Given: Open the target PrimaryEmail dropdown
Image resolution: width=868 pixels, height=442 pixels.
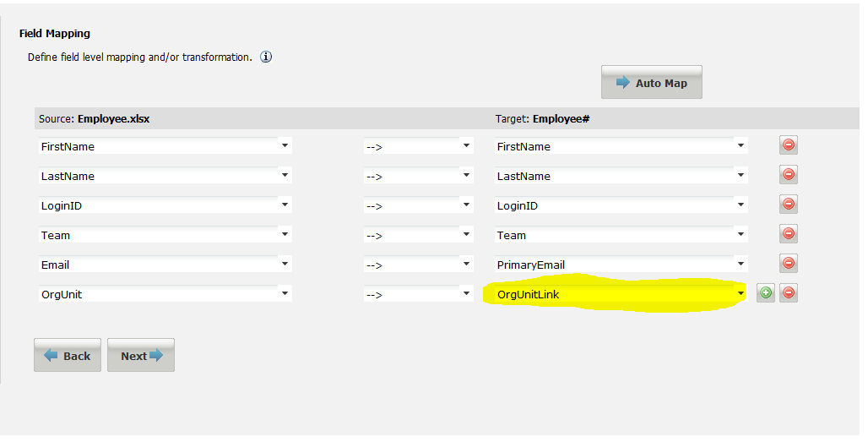Looking at the screenshot, I should [741, 264].
